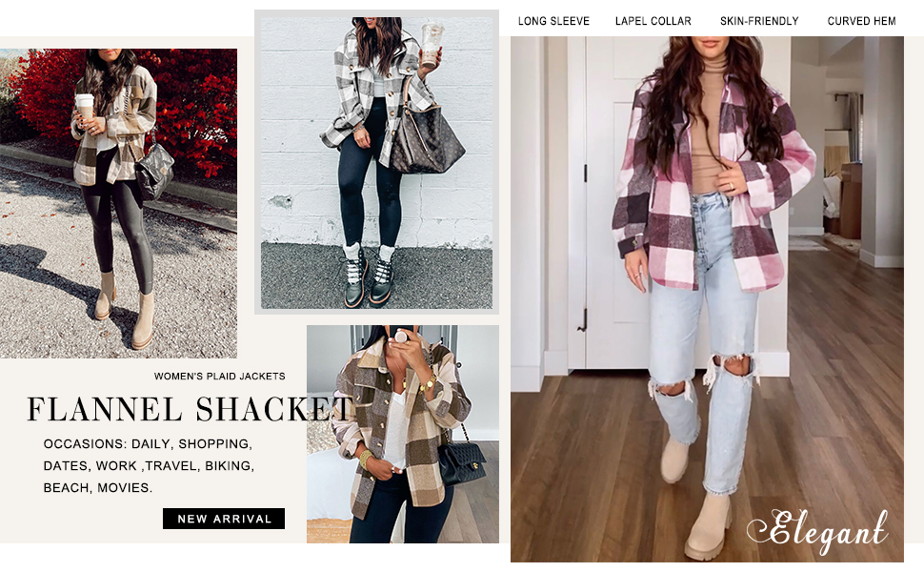The image size is (924, 572).
Task: Click the black quilted chain purse in selfie
Action: (x=461, y=463)
